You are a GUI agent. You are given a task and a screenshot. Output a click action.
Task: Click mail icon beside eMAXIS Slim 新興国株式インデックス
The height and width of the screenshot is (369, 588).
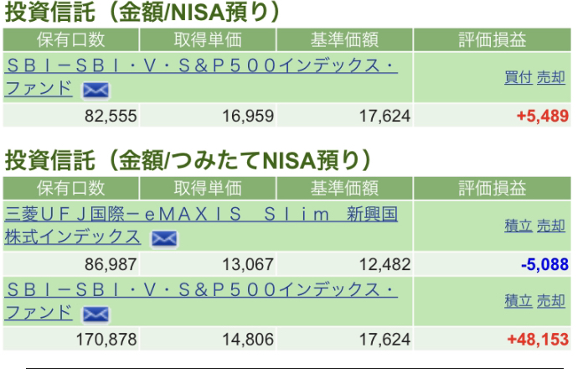(164, 239)
